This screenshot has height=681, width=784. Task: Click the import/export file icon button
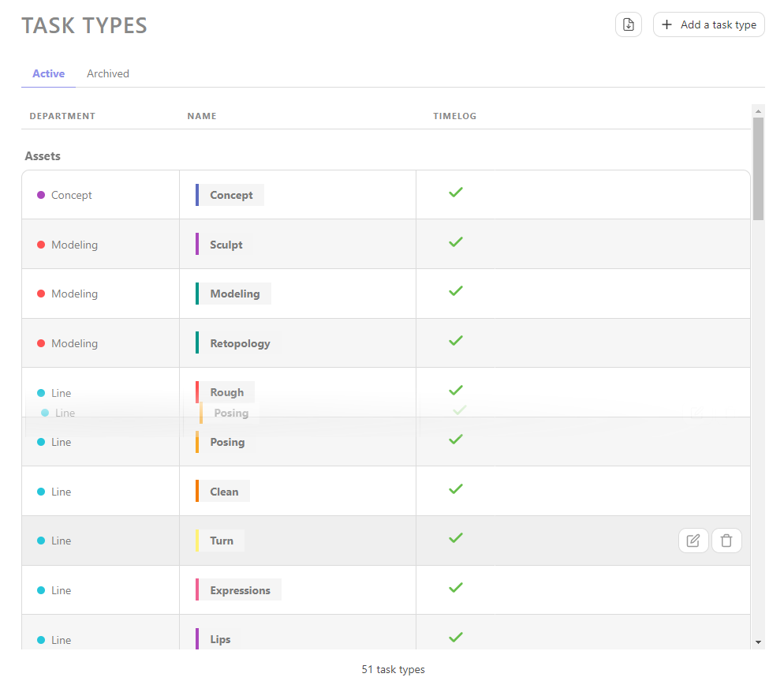(x=629, y=24)
